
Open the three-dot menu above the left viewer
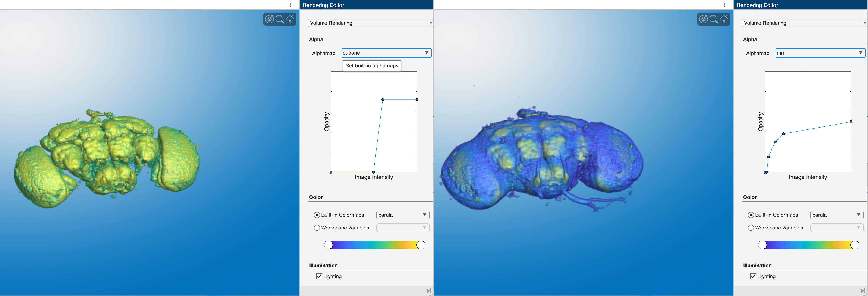290,5
